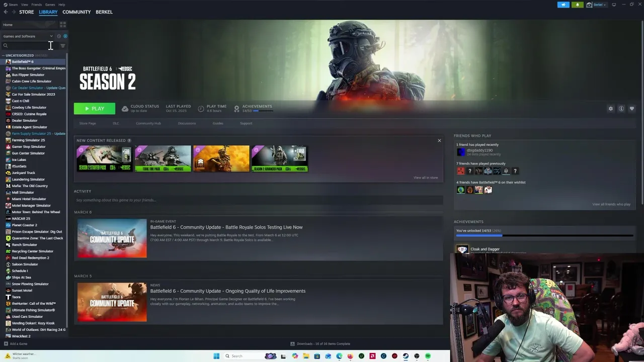Open the Downloads status bar

tap(320, 344)
